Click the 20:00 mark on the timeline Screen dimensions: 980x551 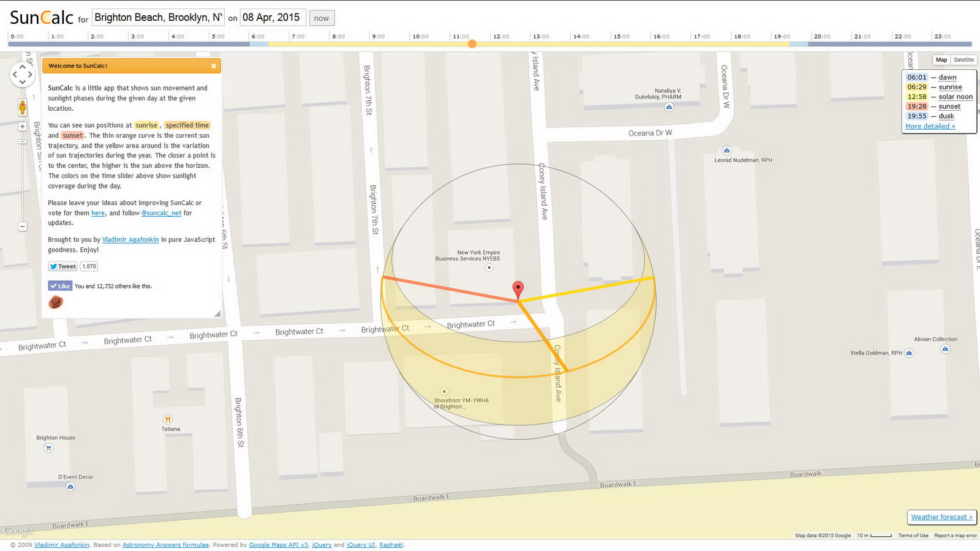[822, 37]
